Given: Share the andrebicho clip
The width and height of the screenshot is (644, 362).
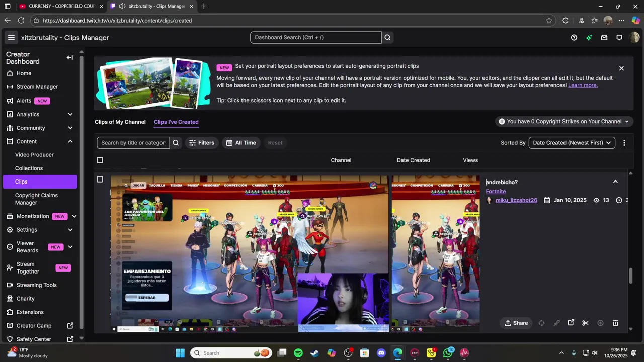Looking at the screenshot, I should tap(516, 323).
